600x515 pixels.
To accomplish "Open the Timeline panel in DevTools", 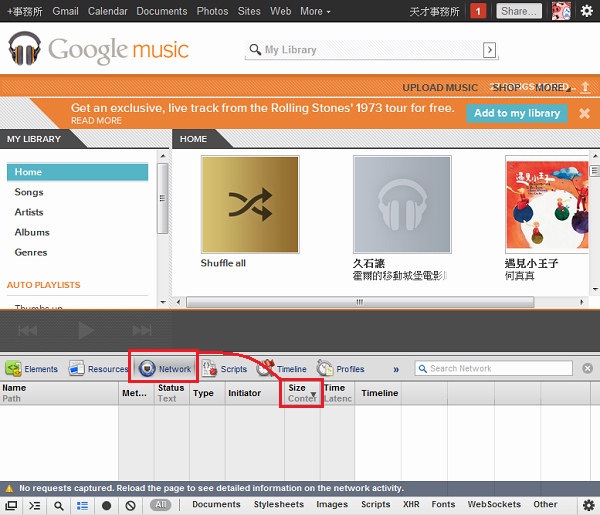I will pyautogui.click(x=282, y=369).
